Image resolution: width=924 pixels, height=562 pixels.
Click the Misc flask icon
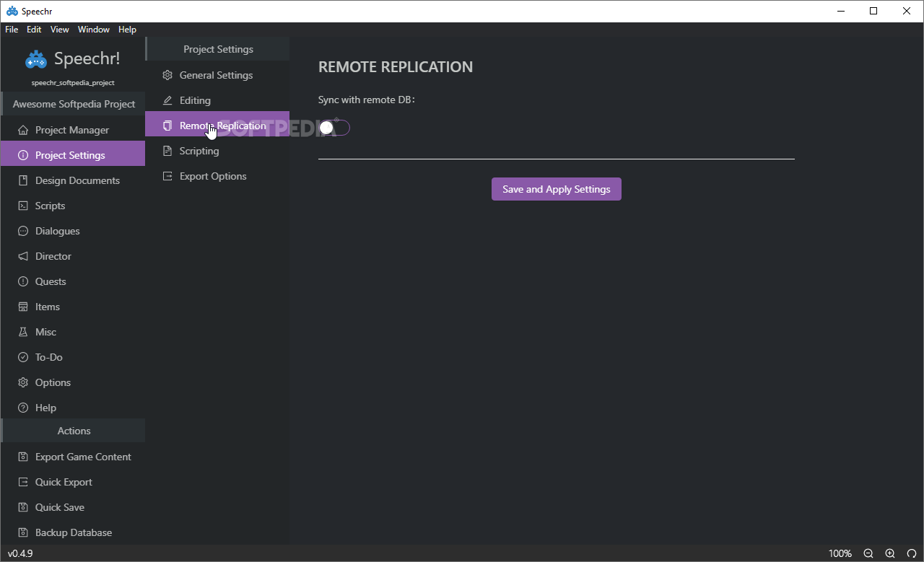pos(22,332)
